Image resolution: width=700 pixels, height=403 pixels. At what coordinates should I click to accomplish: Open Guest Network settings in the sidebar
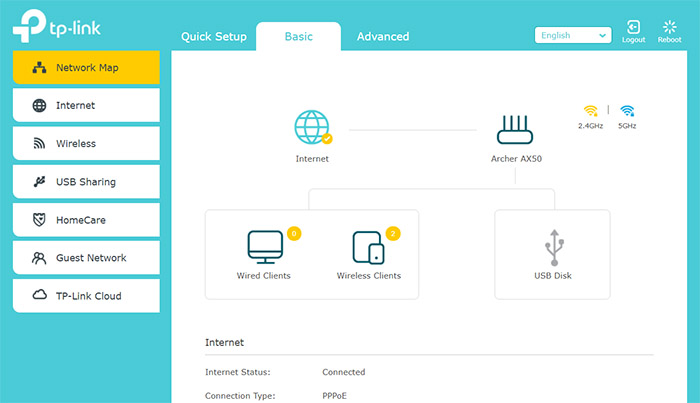click(86, 258)
